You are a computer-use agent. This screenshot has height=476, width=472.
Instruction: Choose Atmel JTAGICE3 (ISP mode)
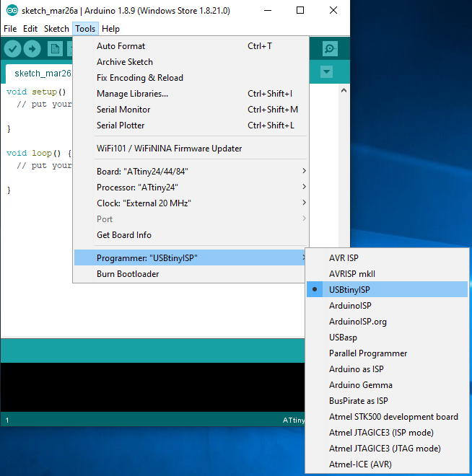387,433
